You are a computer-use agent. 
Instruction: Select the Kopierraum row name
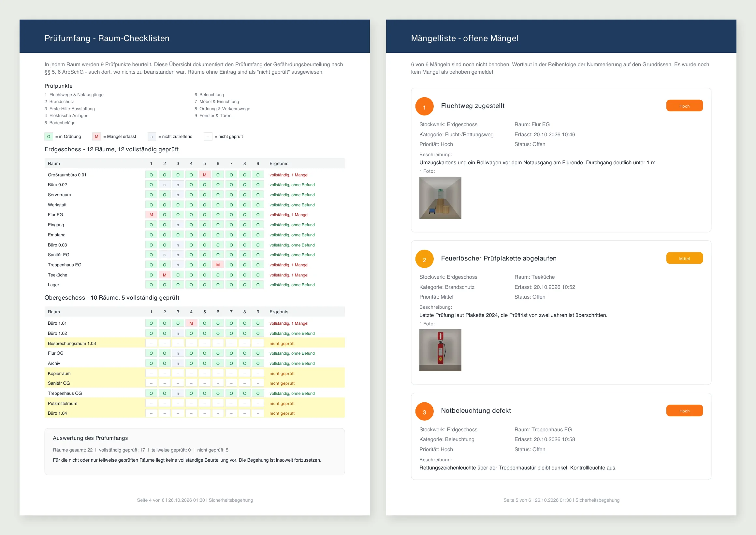click(59, 373)
